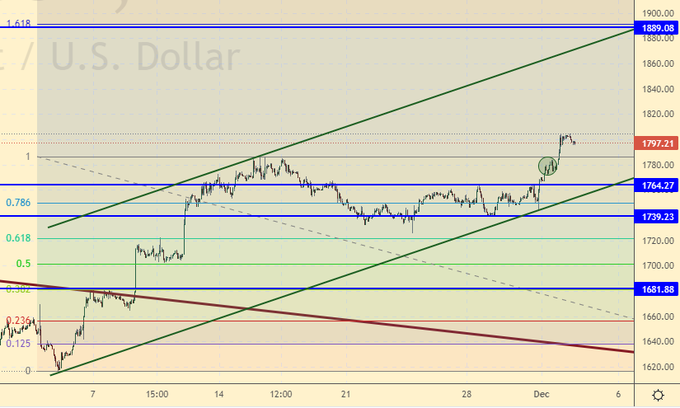680x408 pixels.
Task: Select the 0.125 Fibonacci level label
Action: coord(19,344)
